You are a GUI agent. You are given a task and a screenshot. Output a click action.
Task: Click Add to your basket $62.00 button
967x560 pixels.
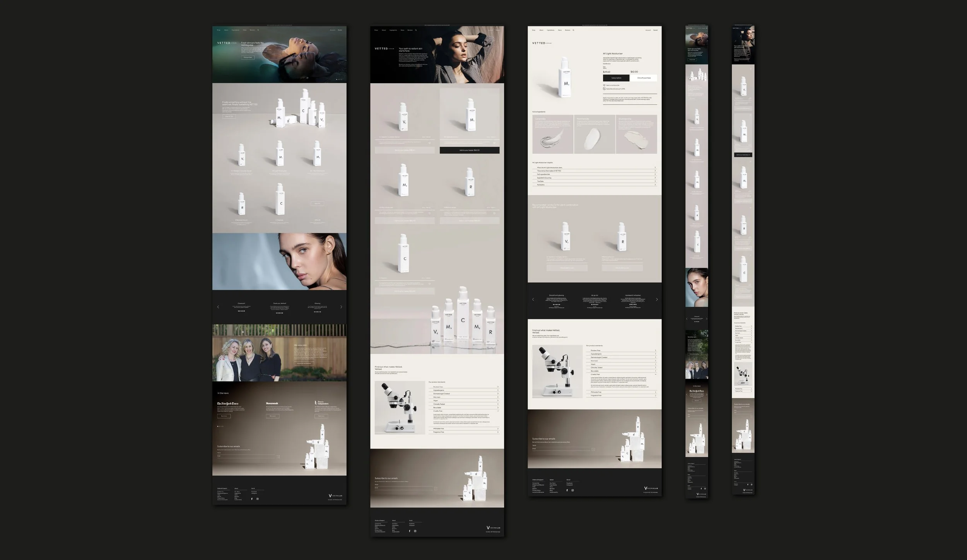coord(469,150)
